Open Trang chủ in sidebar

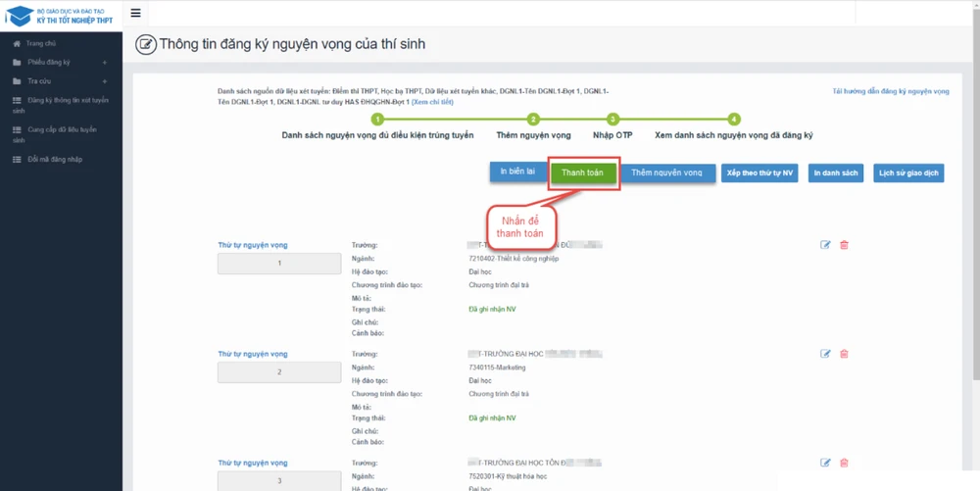coord(40,44)
